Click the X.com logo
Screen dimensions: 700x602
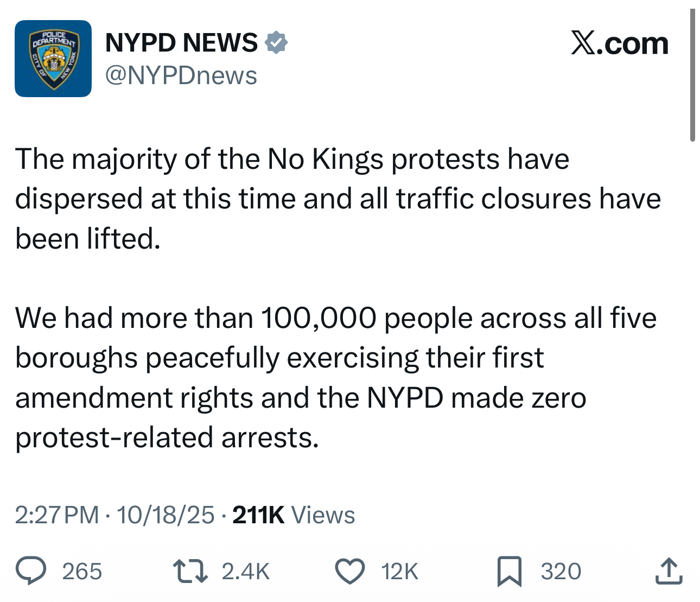coord(619,43)
